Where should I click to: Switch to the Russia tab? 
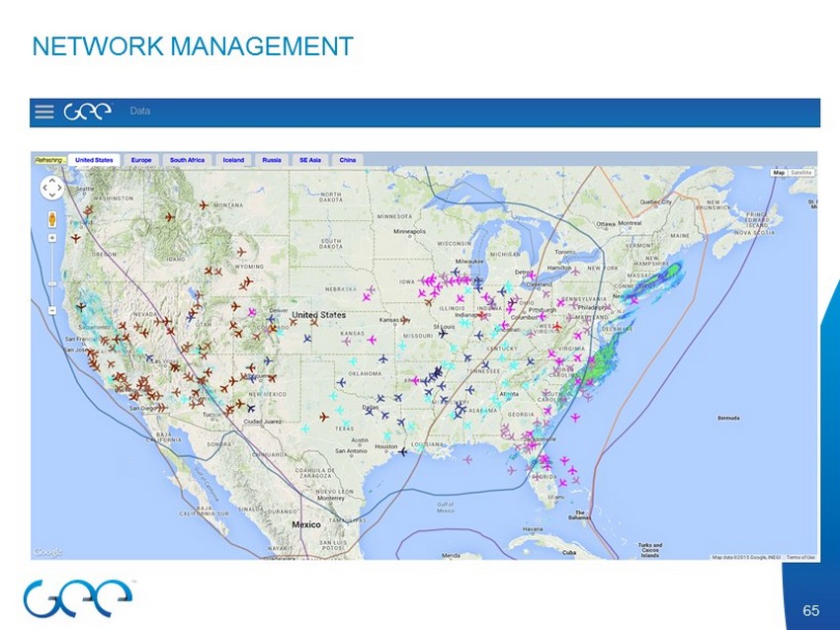point(271,159)
